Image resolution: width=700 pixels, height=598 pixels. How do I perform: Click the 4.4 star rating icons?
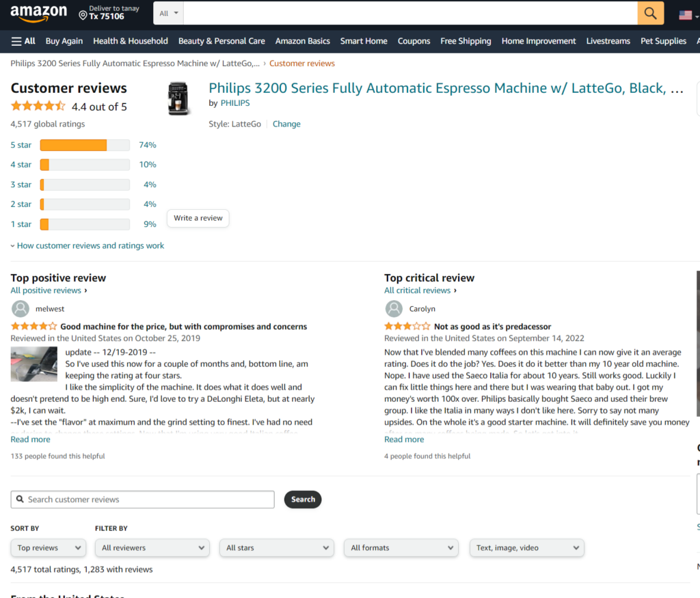(38, 106)
